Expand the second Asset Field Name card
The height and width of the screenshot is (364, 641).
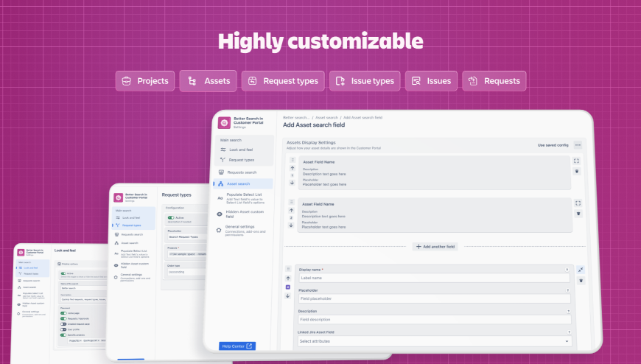click(x=578, y=203)
